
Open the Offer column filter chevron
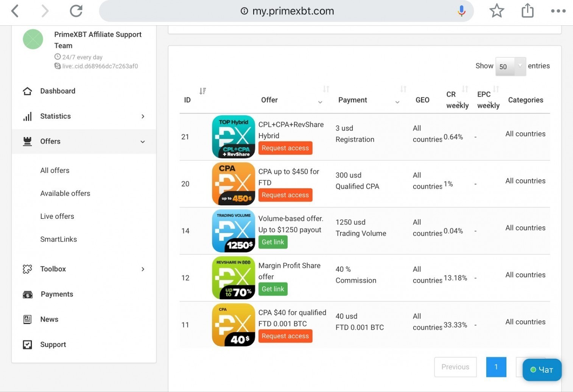(x=320, y=102)
